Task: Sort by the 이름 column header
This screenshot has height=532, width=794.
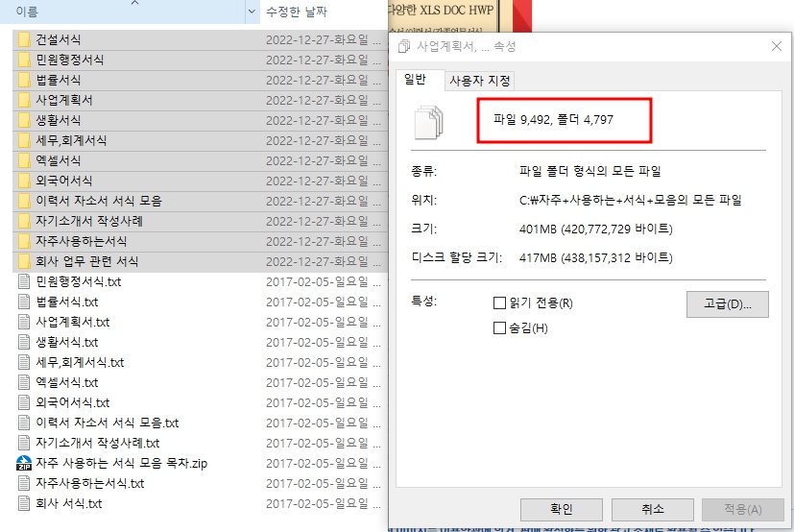Action: (x=123, y=12)
